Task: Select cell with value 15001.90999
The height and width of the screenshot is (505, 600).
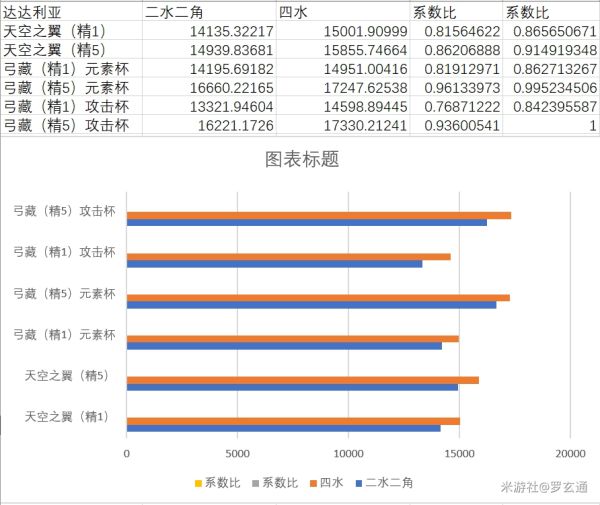Action: point(342,31)
